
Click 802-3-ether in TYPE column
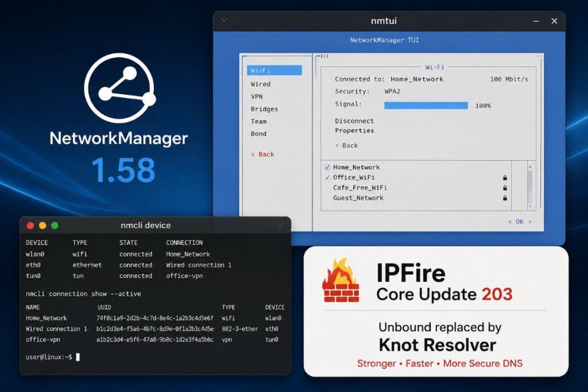pos(239,329)
